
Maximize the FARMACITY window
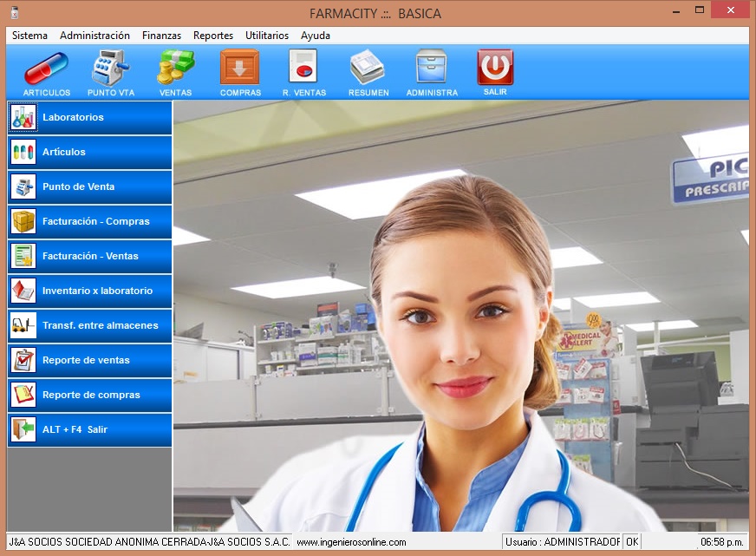tap(700, 10)
